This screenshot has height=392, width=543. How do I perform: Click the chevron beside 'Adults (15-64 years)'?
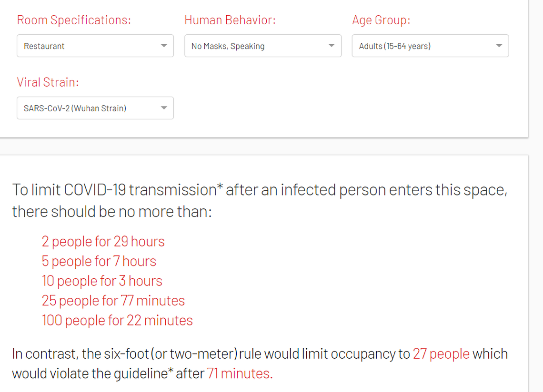[499, 46]
